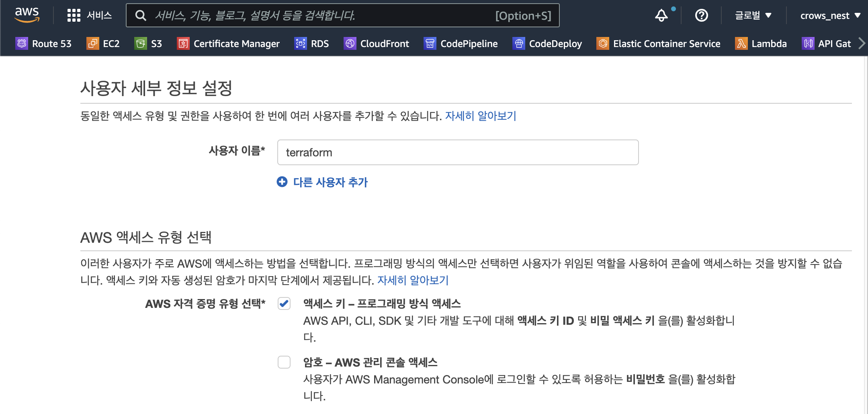Image resolution: width=868 pixels, height=414 pixels.
Task: Click the 암호 – AWS 관리 콘솔 액세스 label
Action: tap(370, 363)
